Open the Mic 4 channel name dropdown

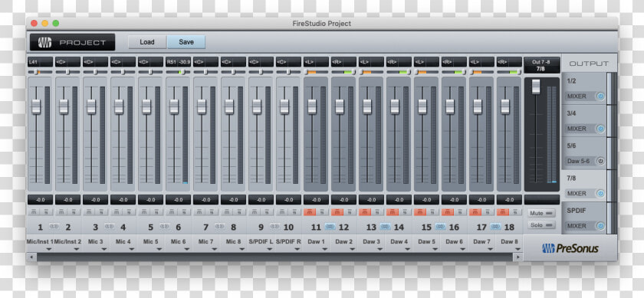click(131, 249)
